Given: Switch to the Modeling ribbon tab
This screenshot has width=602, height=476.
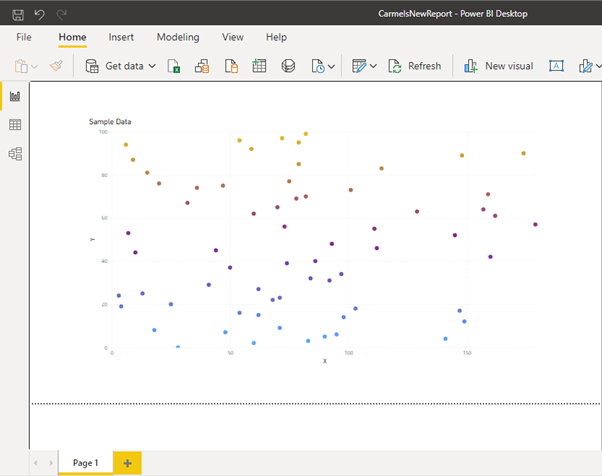Looking at the screenshot, I should (178, 37).
